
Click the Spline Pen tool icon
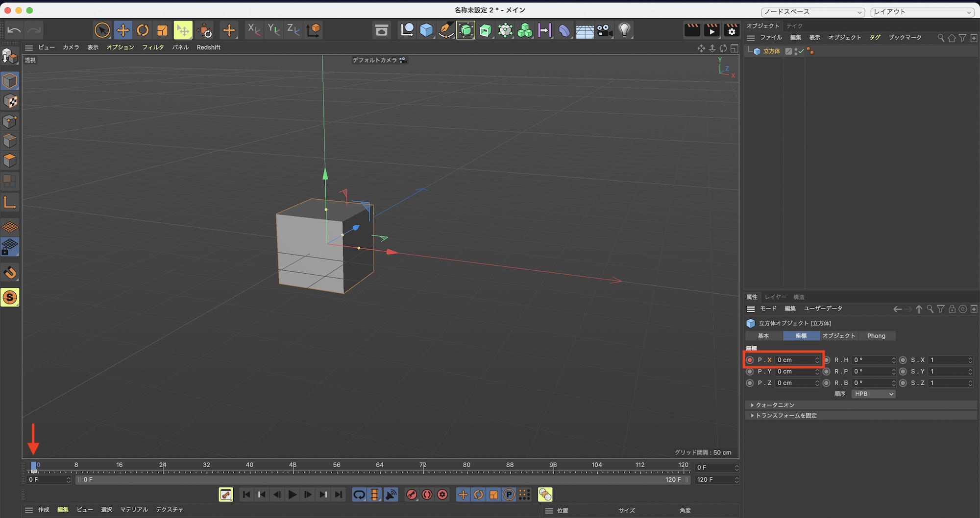tap(446, 30)
